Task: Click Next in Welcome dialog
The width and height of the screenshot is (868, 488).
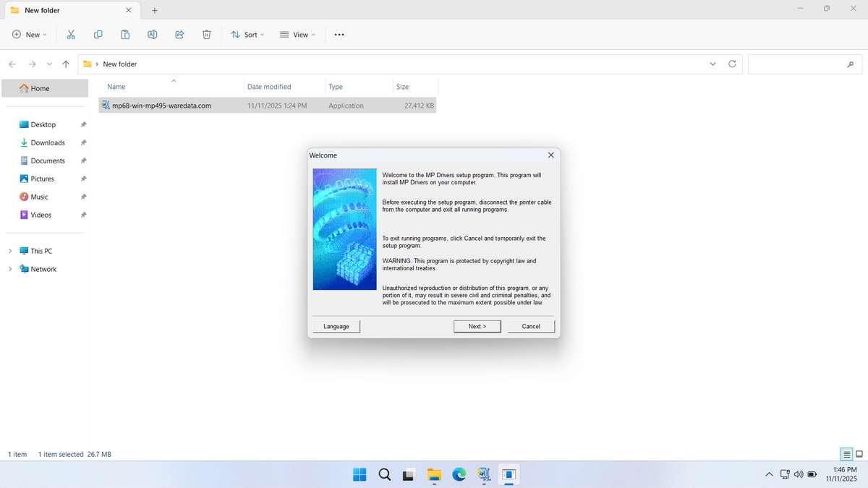Action: click(477, 326)
